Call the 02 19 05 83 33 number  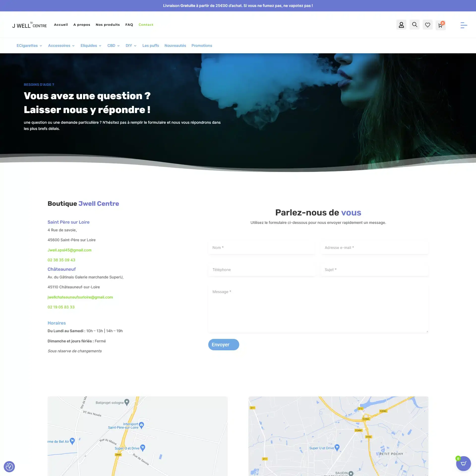click(x=61, y=307)
